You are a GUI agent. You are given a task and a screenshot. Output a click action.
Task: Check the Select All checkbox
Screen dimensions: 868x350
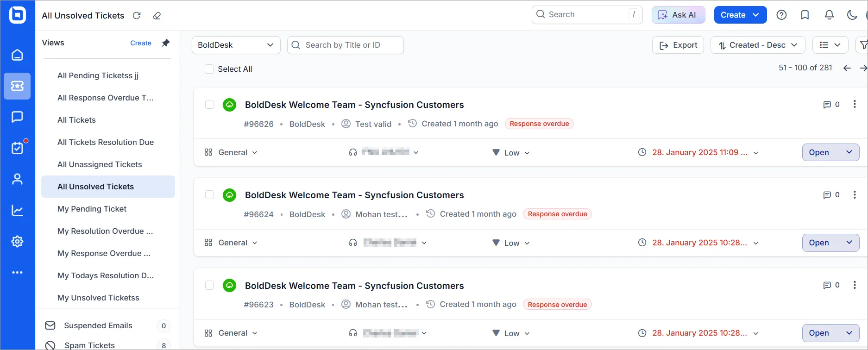[x=209, y=69]
